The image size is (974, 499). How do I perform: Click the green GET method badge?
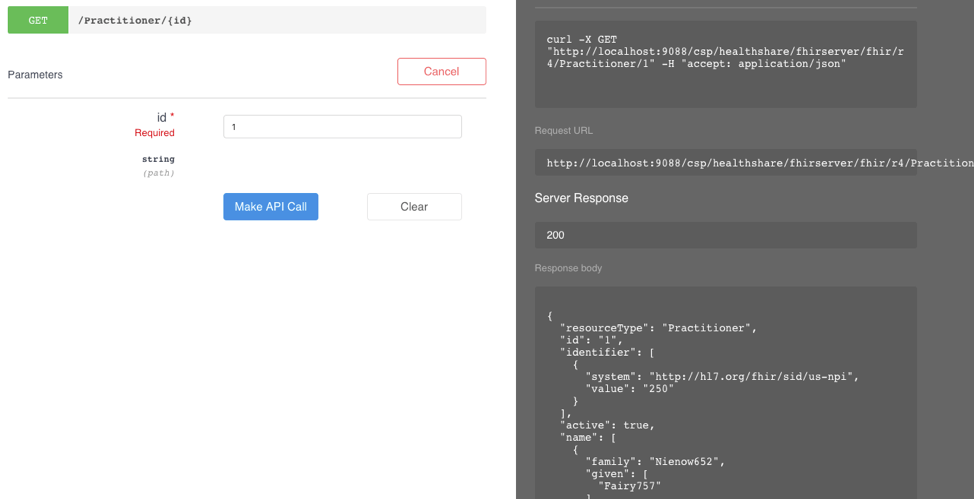[38, 20]
